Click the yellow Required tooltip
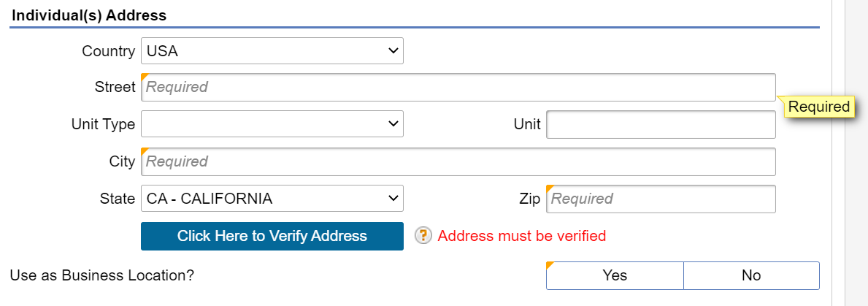The height and width of the screenshot is (306, 868). 819,107
